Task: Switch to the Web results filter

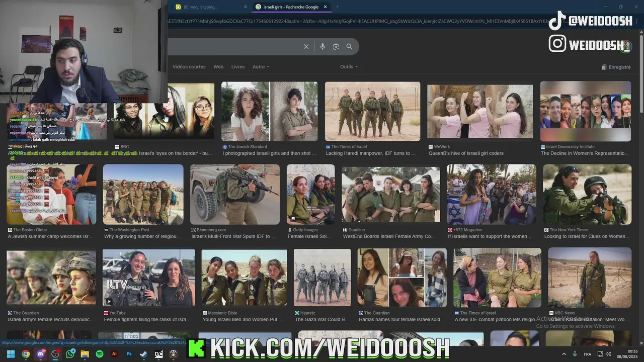Action: tap(218, 67)
